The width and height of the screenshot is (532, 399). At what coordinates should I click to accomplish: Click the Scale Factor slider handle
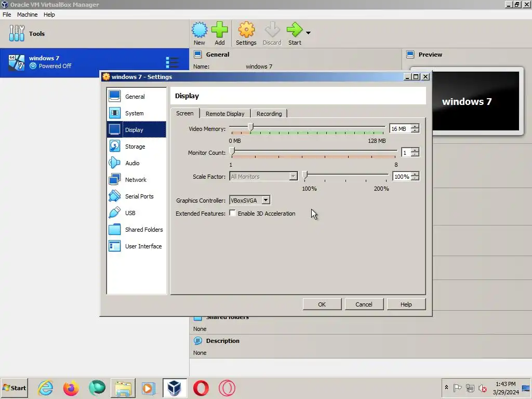click(304, 175)
